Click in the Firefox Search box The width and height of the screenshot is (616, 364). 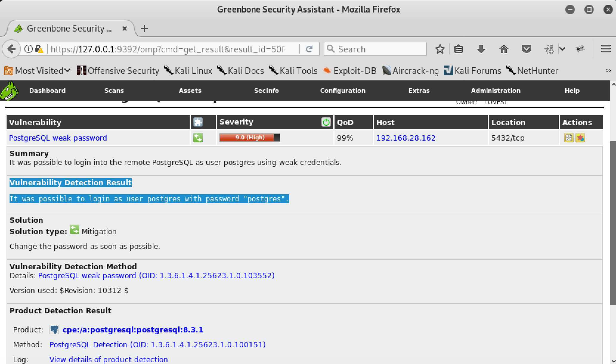tap(375, 49)
